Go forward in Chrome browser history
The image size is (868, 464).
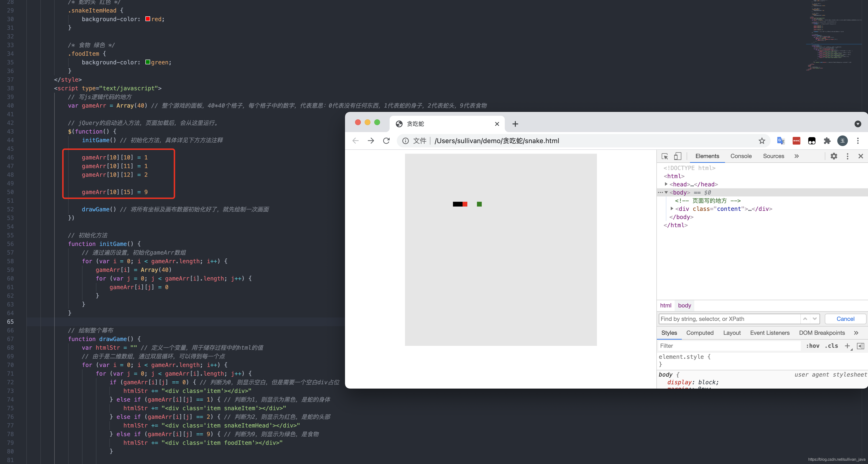371,140
